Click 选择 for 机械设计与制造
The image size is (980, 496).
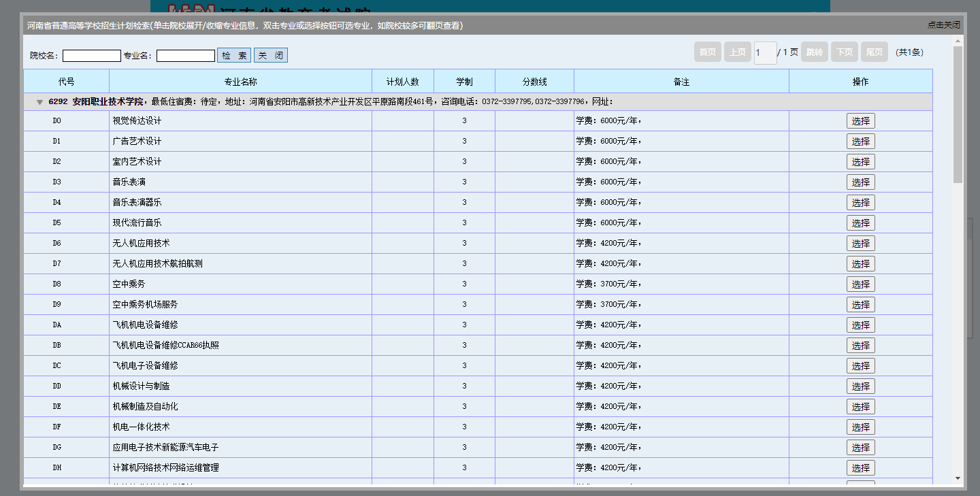(x=861, y=386)
